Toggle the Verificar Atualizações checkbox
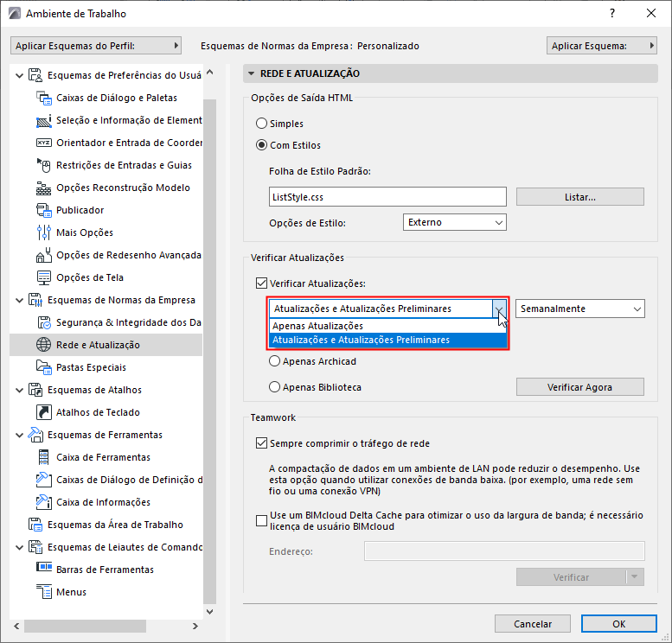This screenshot has height=643, width=672. (x=261, y=283)
